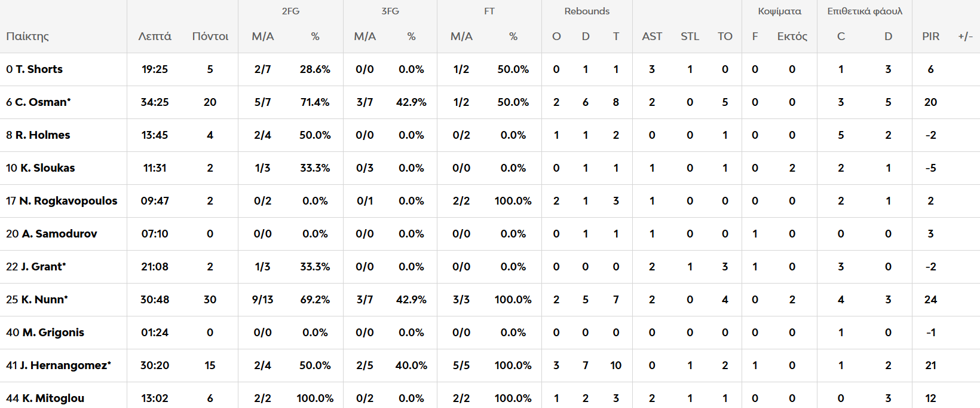Viewport: 980px width, 408px height.
Task: Click K. Nunn player name
Action: coord(44,300)
